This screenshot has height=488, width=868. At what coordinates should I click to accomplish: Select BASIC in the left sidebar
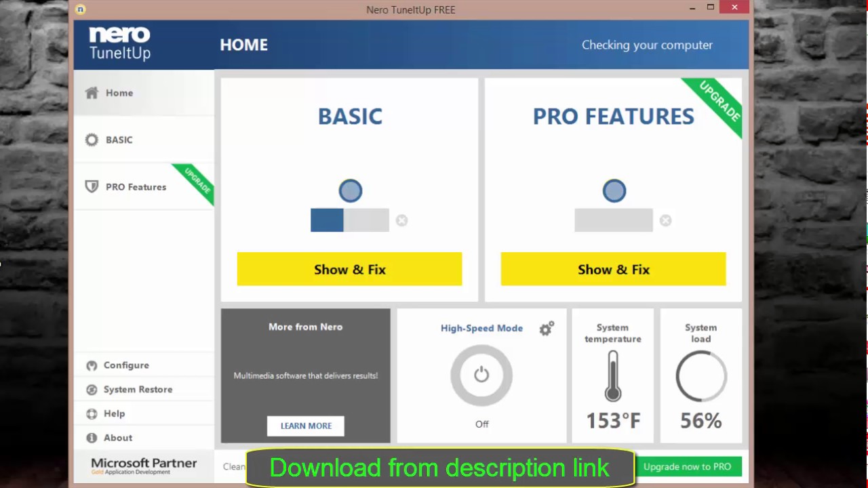click(144, 140)
